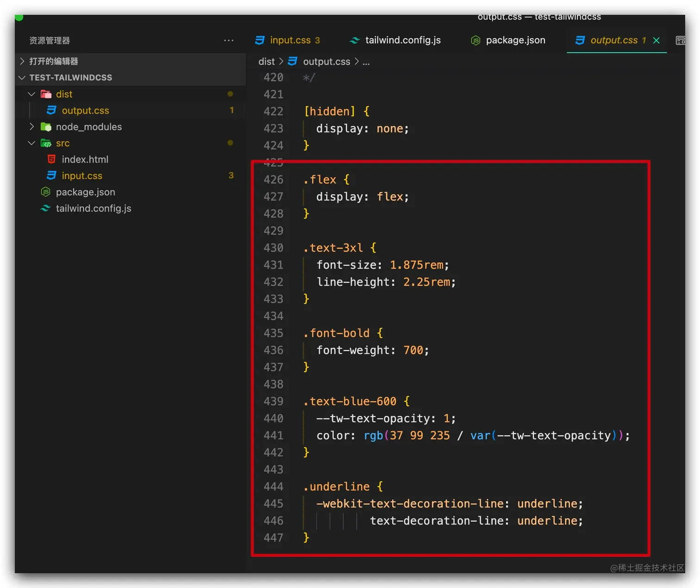Click the split editor icon in tab bar
Image resolution: width=700 pixels, height=588 pixels.
681,40
